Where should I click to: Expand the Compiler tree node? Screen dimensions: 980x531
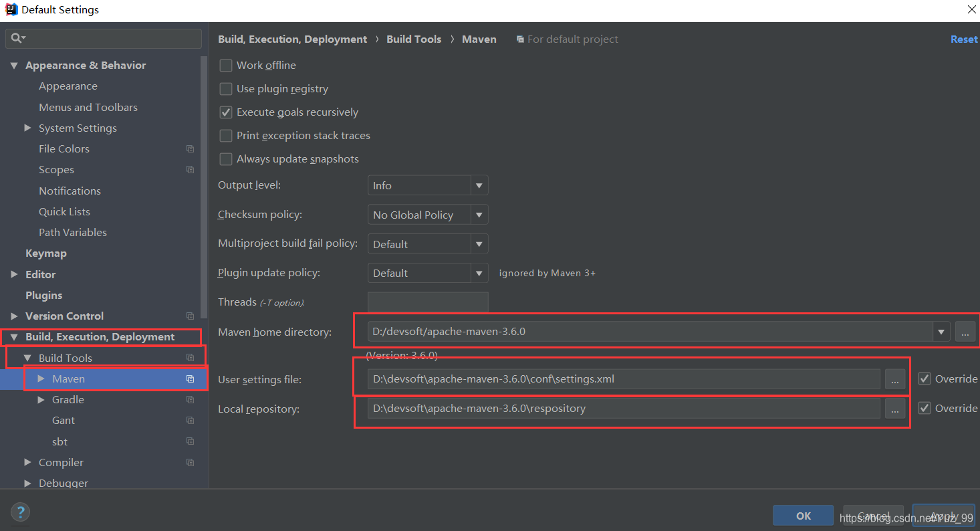[27, 462]
